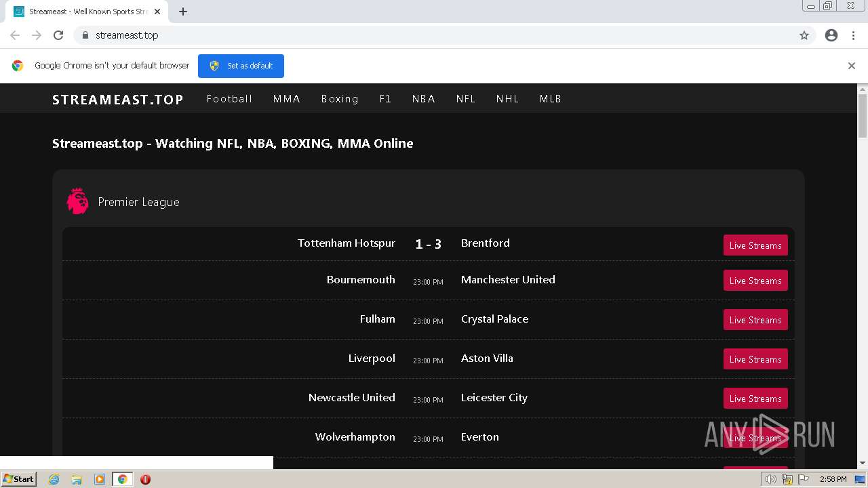Open Internet Explorer from the taskbar
868x488 pixels.
54,479
